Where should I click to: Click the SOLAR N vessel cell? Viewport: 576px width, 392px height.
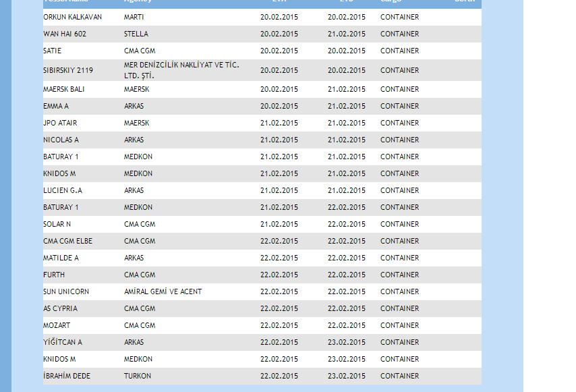click(x=57, y=225)
